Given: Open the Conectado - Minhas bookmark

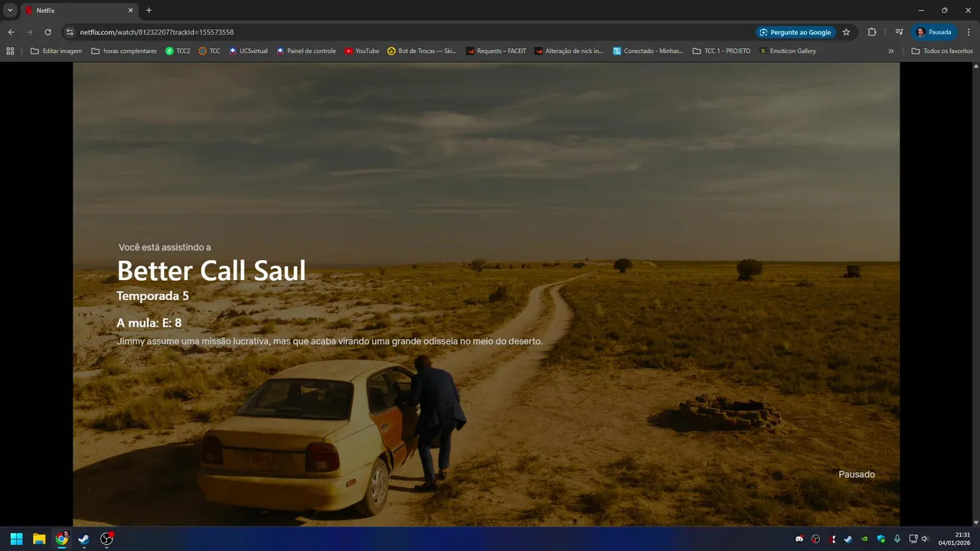Looking at the screenshot, I should click(648, 51).
